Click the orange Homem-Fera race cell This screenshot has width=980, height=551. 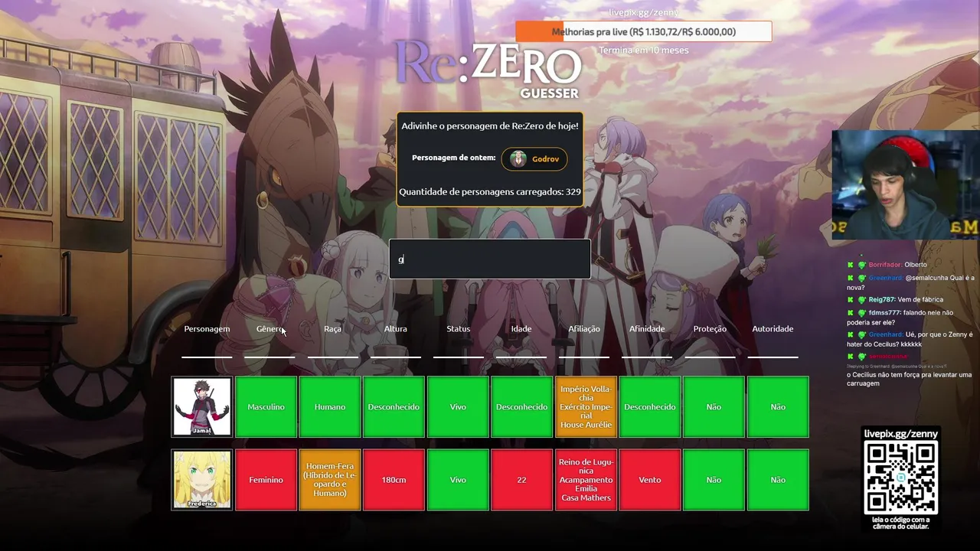[x=330, y=480]
